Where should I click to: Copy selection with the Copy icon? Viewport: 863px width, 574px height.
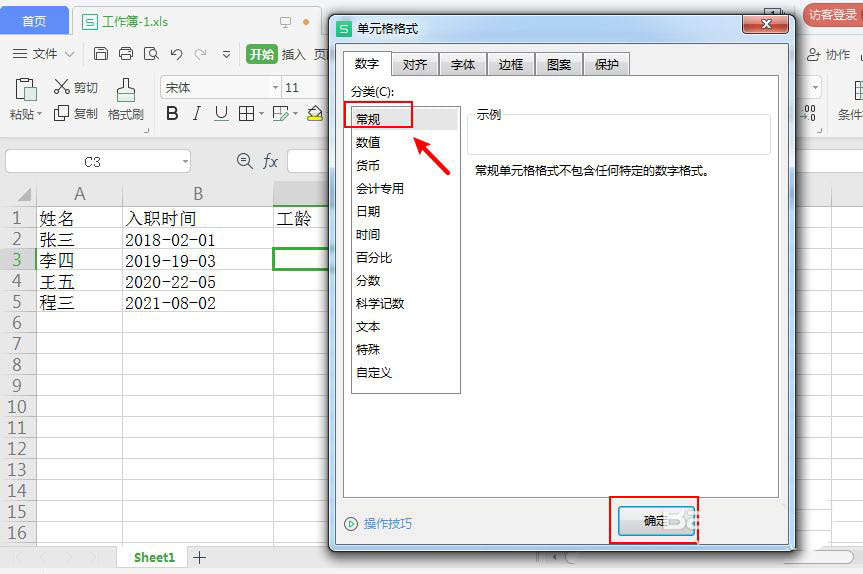point(61,113)
